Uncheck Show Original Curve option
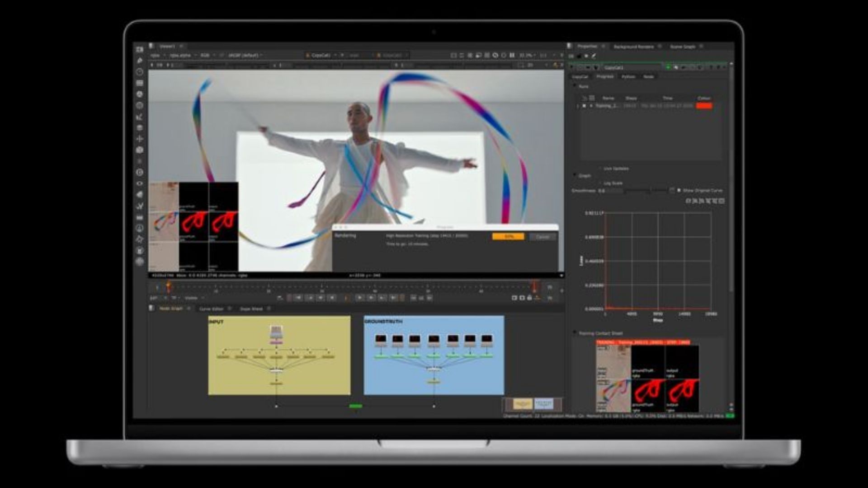The width and height of the screenshot is (868, 488). pyautogui.click(x=679, y=190)
